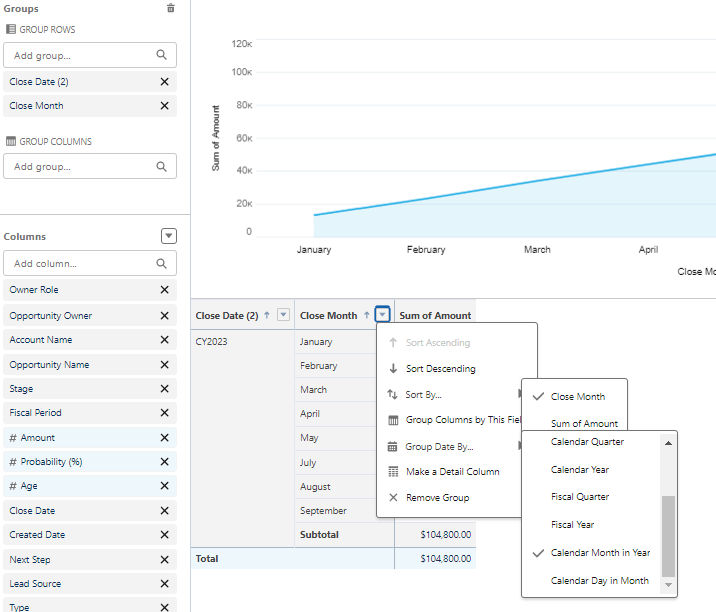
Task: Select Calendar Month in Year option
Action: (x=600, y=553)
